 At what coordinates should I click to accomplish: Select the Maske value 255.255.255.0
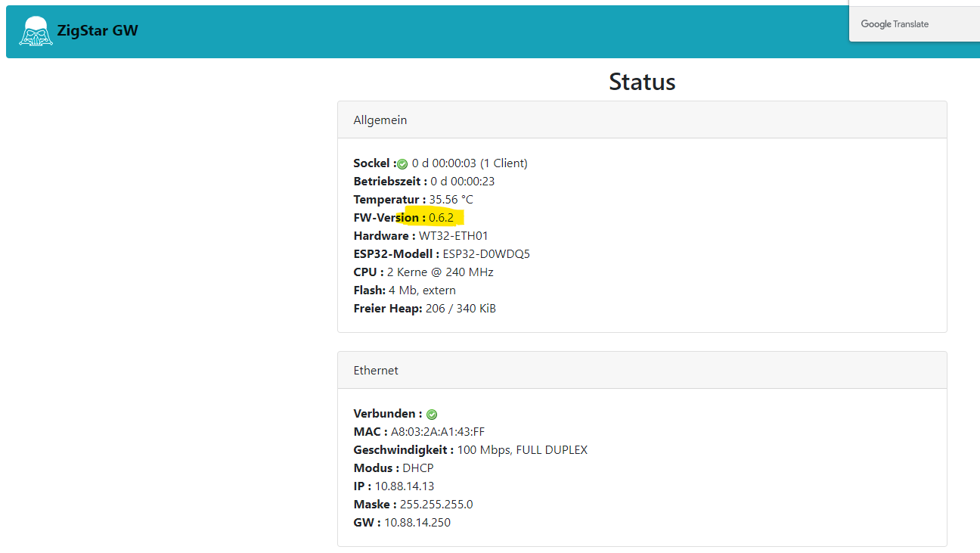436,505
